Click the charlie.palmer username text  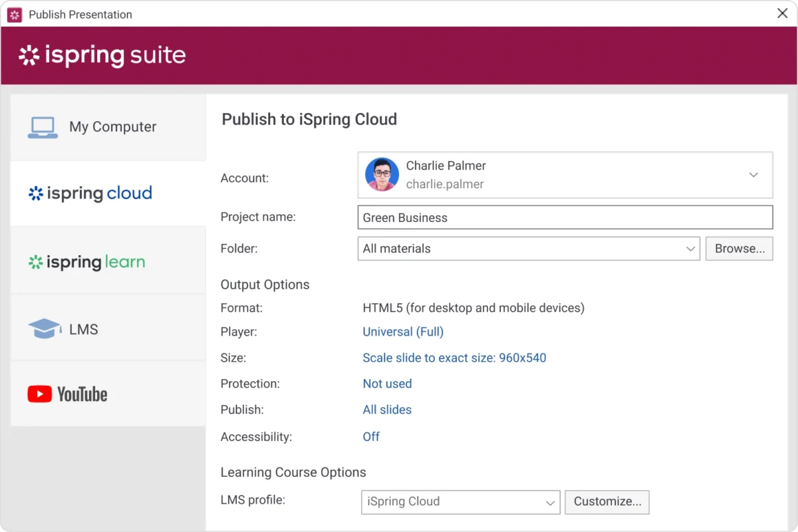445,184
